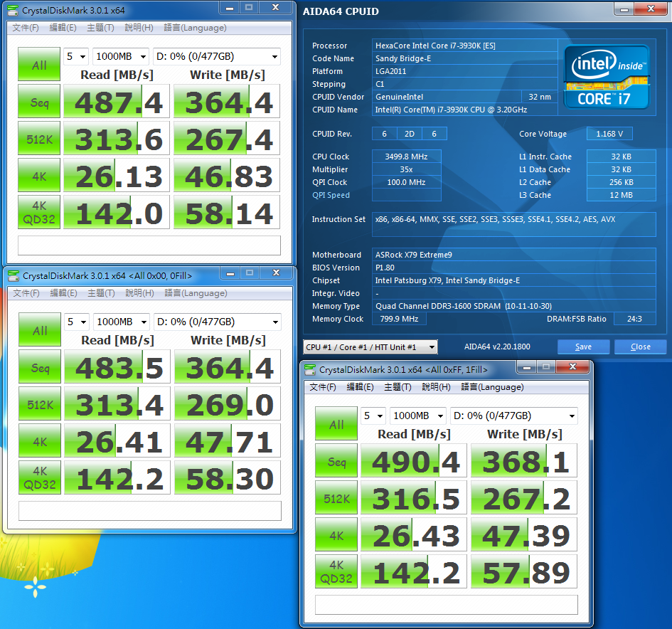Open the test count dropdown above the 487.4 result
The image size is (672, 629).
[76, 56]
